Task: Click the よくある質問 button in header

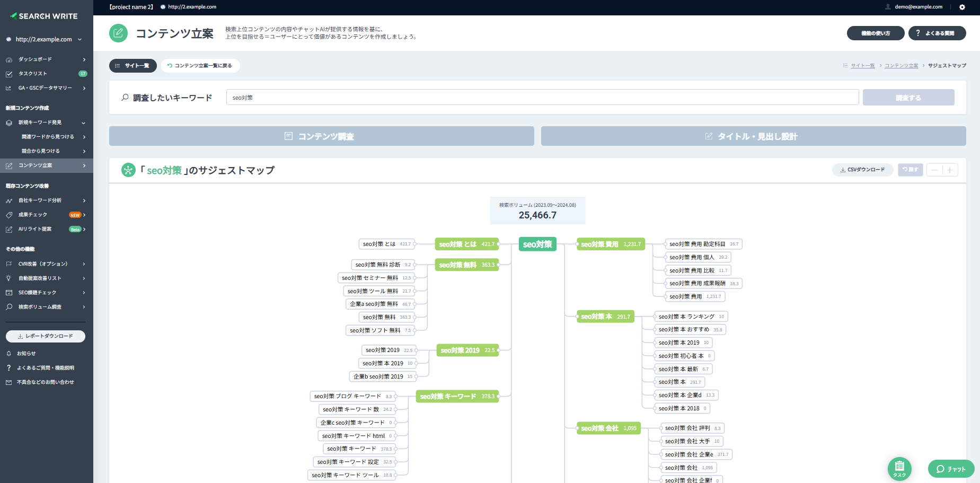Action: pos(937,33)
